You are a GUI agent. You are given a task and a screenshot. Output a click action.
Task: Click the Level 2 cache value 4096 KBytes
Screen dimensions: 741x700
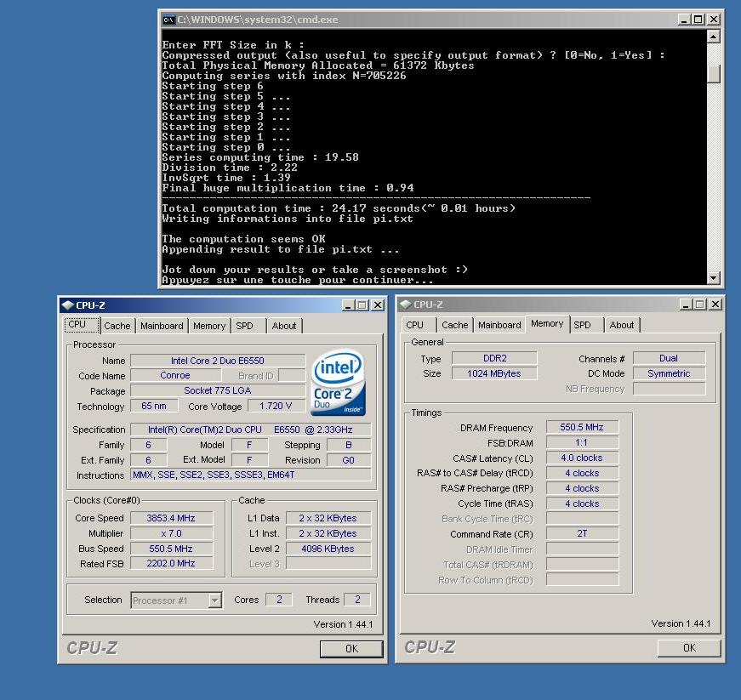tap(328, 549)
